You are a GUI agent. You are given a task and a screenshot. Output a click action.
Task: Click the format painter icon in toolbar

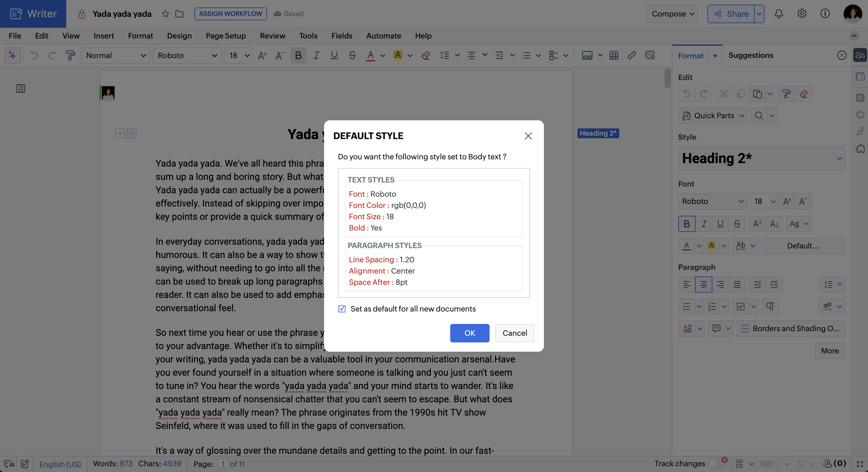click(x=70, y=55)
